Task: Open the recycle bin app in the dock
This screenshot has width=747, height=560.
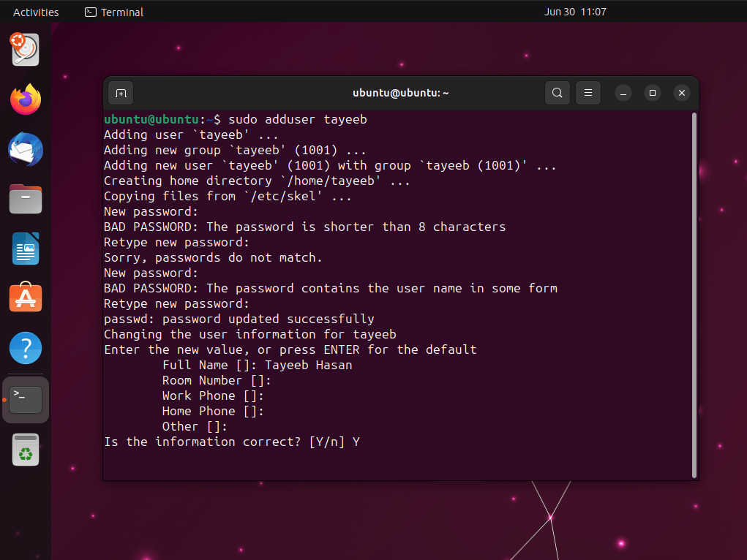Action: (x=25, y=449)
